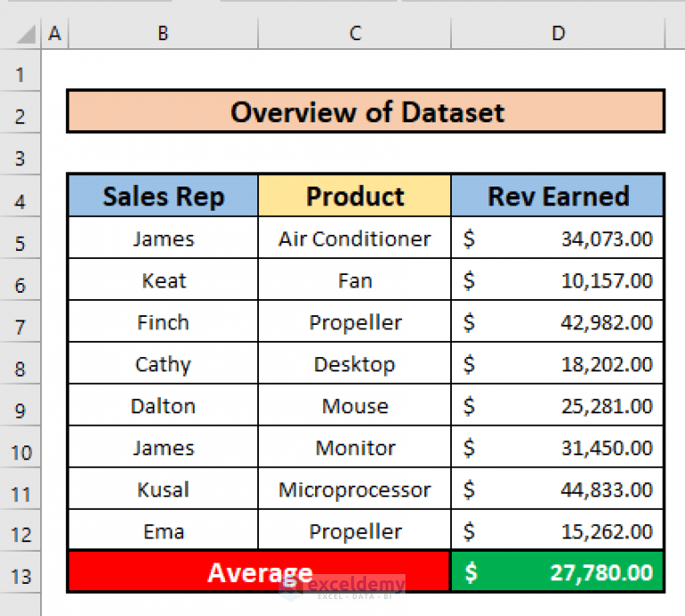Click the 'Microprocessor' product cell
This screenshot has height=616, width=685.
[x=355, y=488]
